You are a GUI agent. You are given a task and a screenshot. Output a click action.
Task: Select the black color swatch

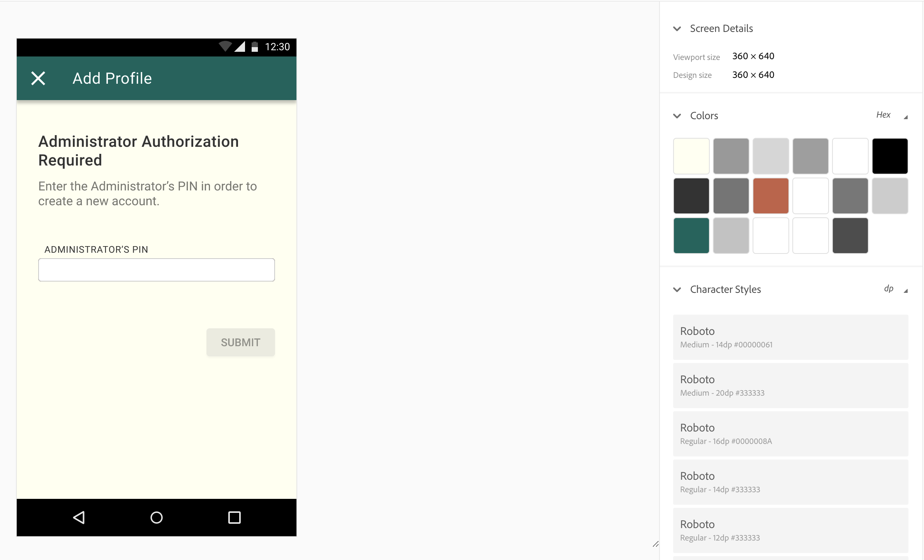(890, 156)
